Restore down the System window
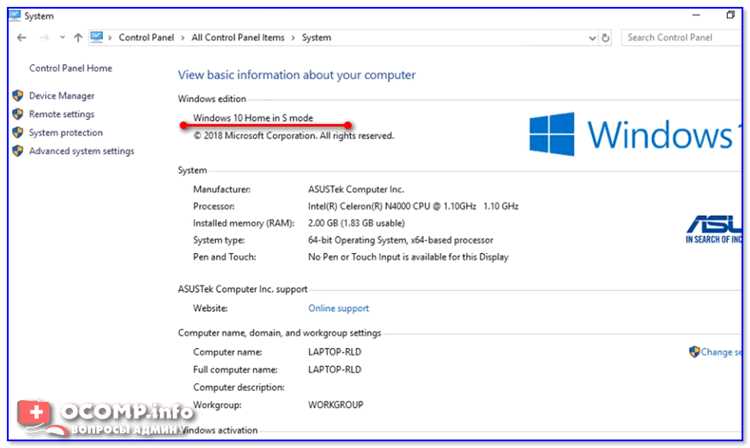The width and height of the screenshot is (750, 448). 730,15
